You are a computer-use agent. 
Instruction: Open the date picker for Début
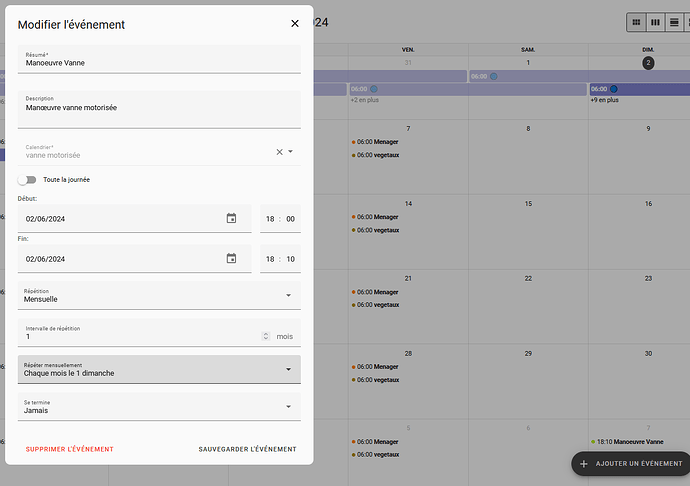click(231, 218)
